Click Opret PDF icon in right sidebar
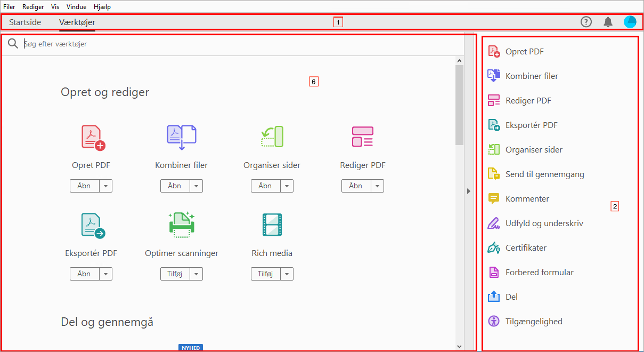Screen dimensions: 644x352 click(x=494, y=51)
